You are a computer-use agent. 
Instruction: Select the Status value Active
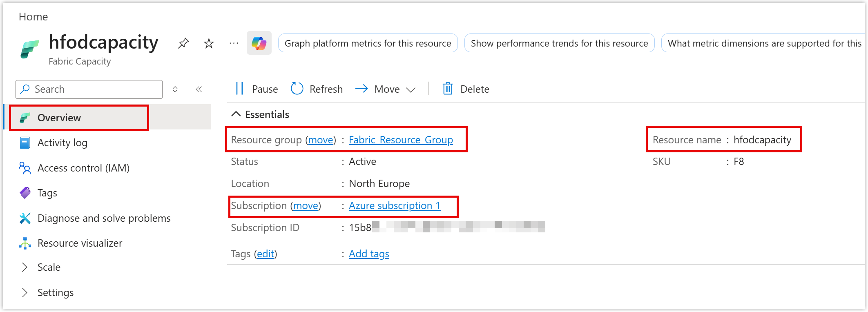[x=362, y=161]
